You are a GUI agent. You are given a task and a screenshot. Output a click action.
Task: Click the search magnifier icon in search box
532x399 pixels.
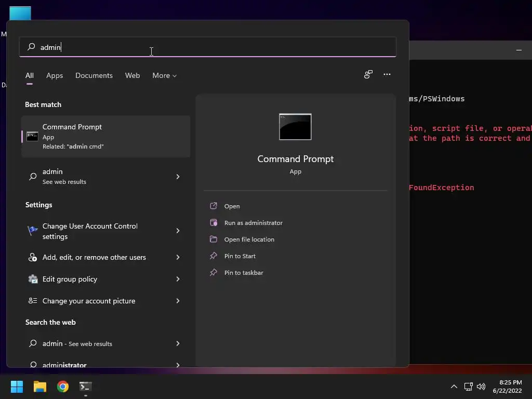point(31,47)
